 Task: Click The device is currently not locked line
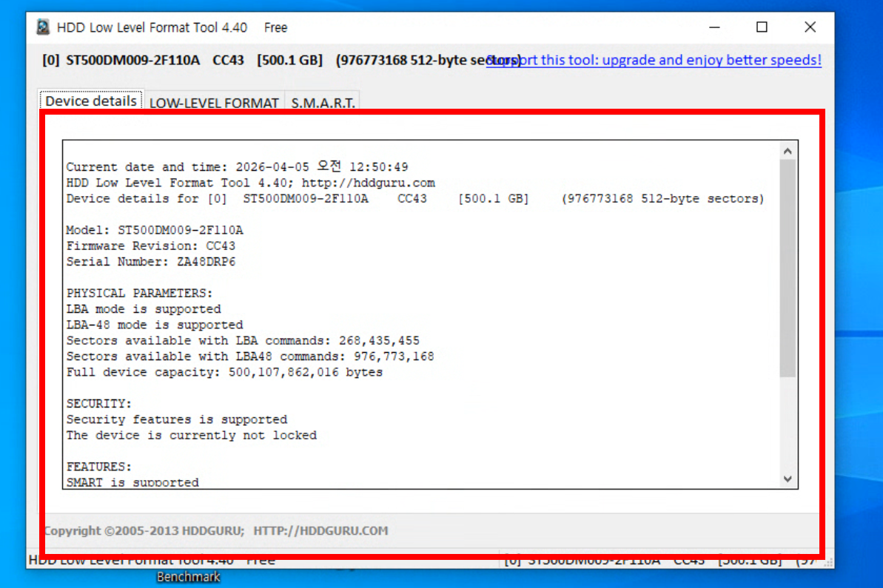point(192,435)
